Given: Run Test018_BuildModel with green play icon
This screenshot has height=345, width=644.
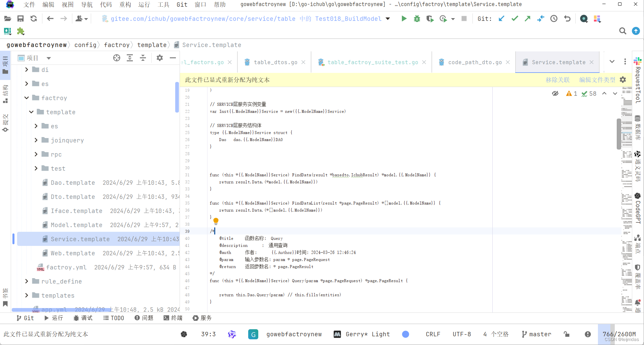Looking at the screenshot, I should (x=404, y=19).
